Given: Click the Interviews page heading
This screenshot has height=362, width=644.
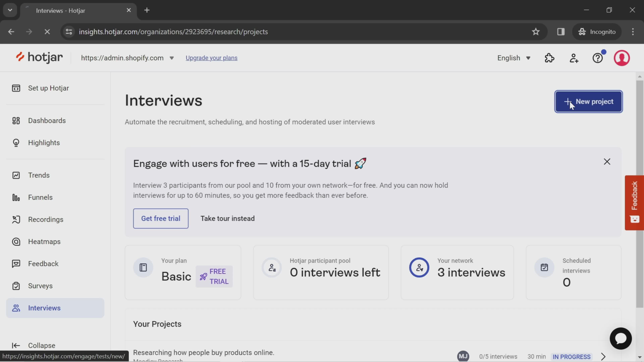Looking at the screenshot, I should [x=164, y=100].
